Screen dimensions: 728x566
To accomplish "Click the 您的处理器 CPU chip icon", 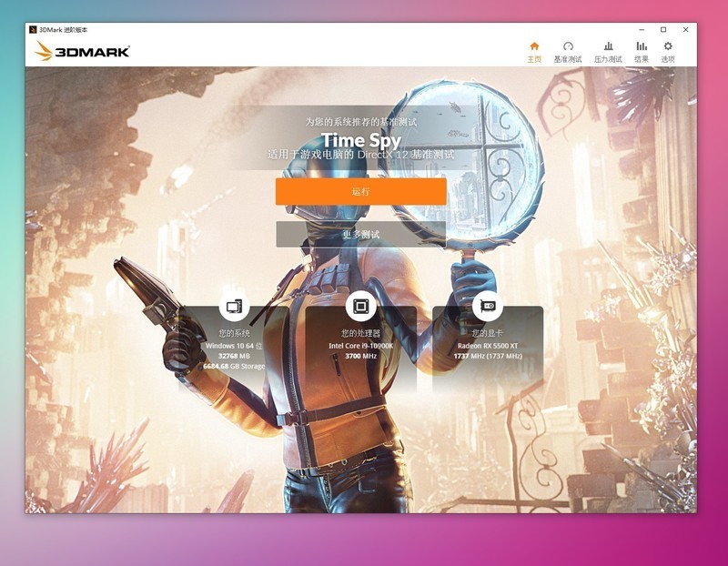I will coord(360,307).
